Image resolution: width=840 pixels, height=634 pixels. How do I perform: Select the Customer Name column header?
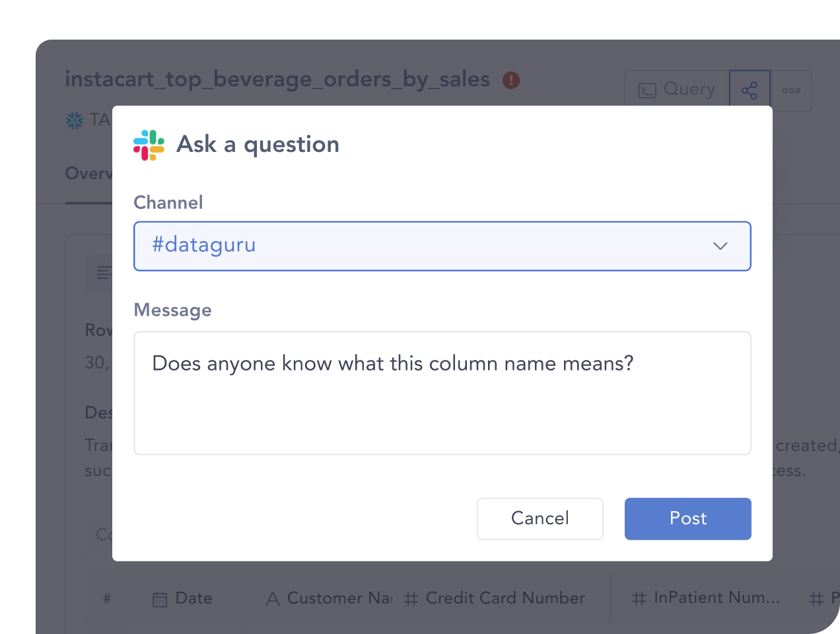[329, 599]
